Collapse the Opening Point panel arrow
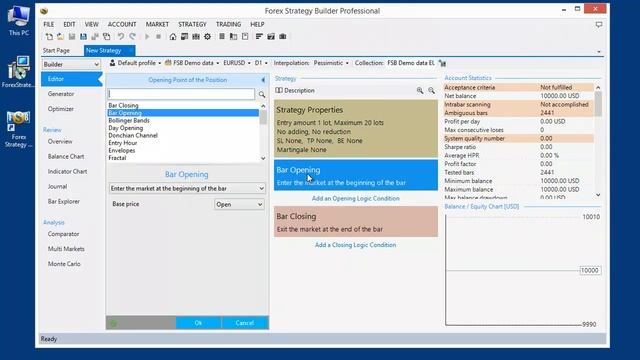The image size is (640, 360). point(263,80)
